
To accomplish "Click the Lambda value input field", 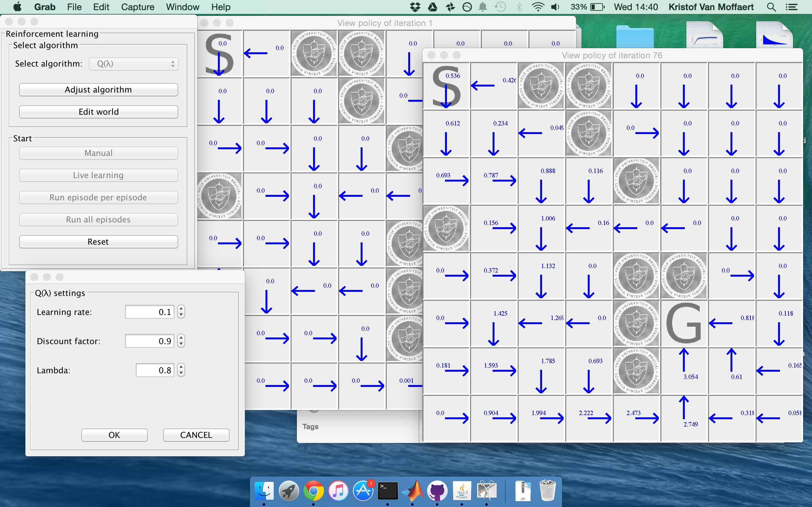I will [155, 370].
